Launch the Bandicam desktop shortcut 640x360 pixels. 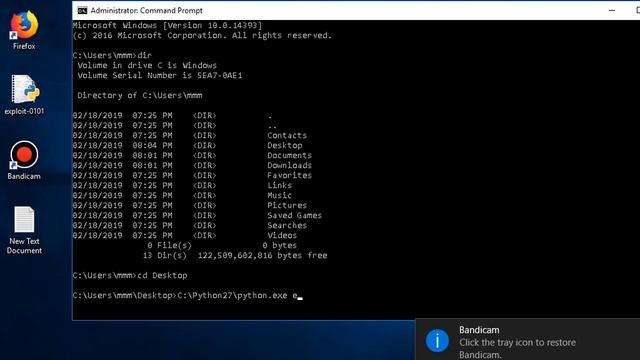coord(24,160)
